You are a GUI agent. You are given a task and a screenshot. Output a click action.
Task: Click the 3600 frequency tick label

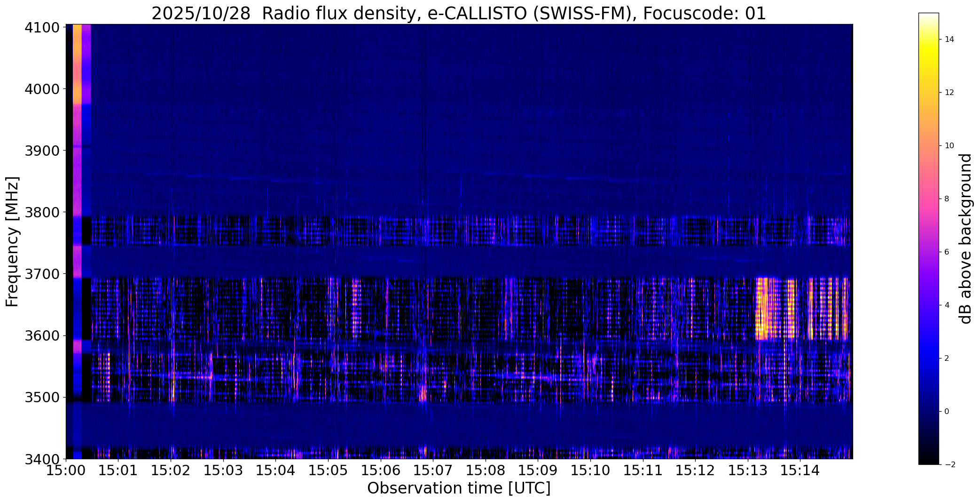42,336
